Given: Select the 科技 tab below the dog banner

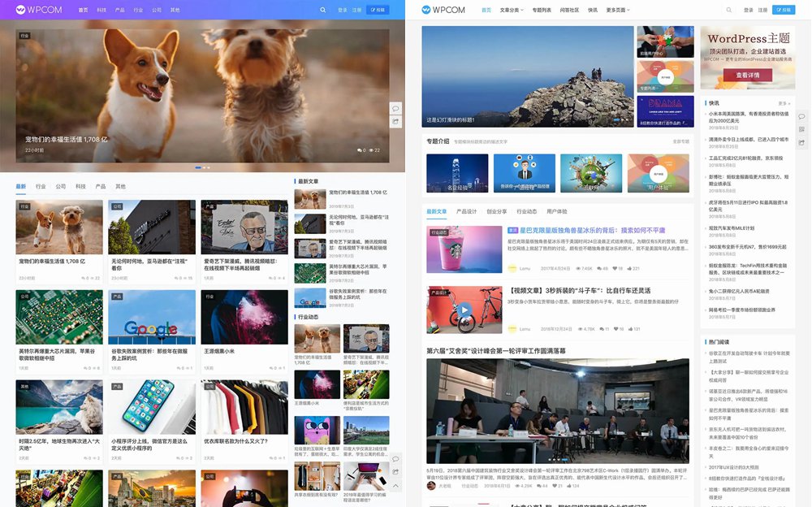Looking at the screenshot, I should tap(80, 186).
